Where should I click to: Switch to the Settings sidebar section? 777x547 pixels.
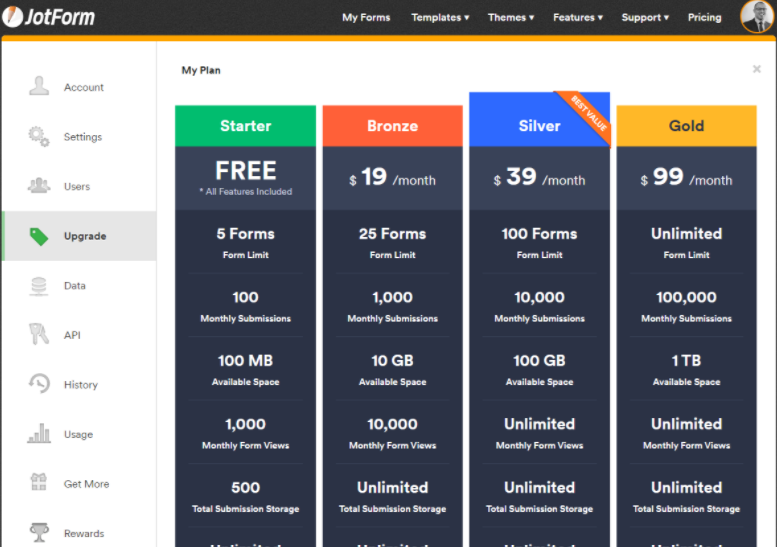[x=79, y=137]
